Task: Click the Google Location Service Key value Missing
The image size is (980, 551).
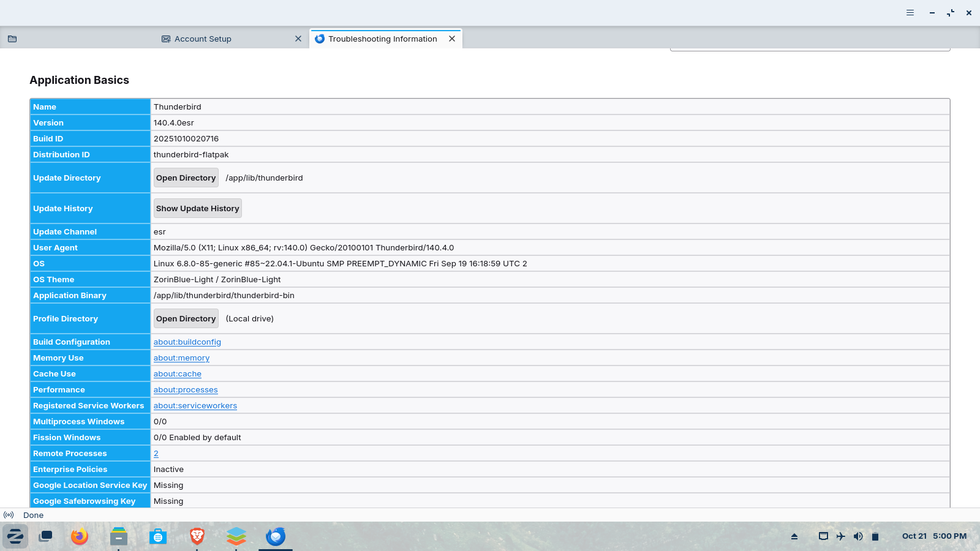Action: pyautogui.click(x=168, y=485)
